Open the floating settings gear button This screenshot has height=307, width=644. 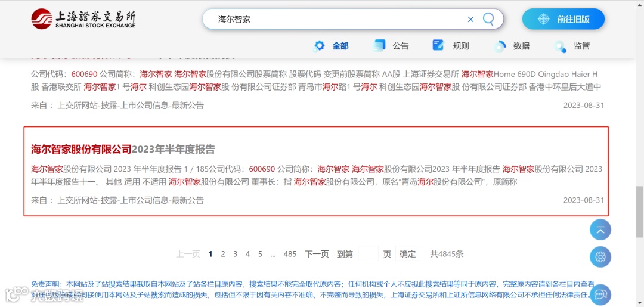click(x=600, y=258)
